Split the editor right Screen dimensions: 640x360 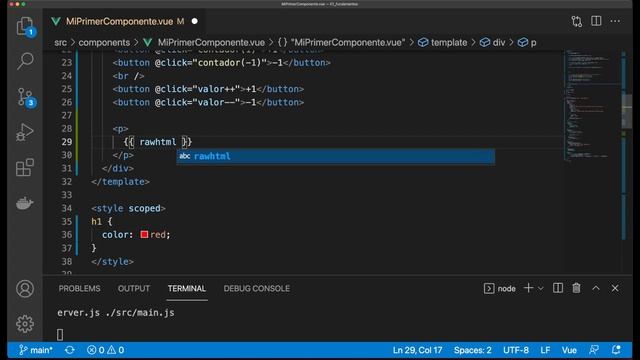pyautogui.click(x=596, y=21)
